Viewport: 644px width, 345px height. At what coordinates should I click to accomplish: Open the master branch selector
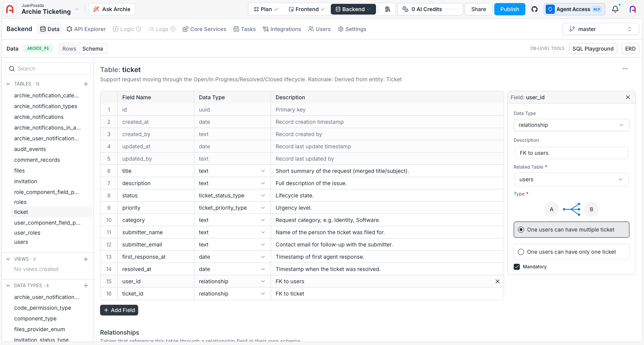tap(601, 29)
